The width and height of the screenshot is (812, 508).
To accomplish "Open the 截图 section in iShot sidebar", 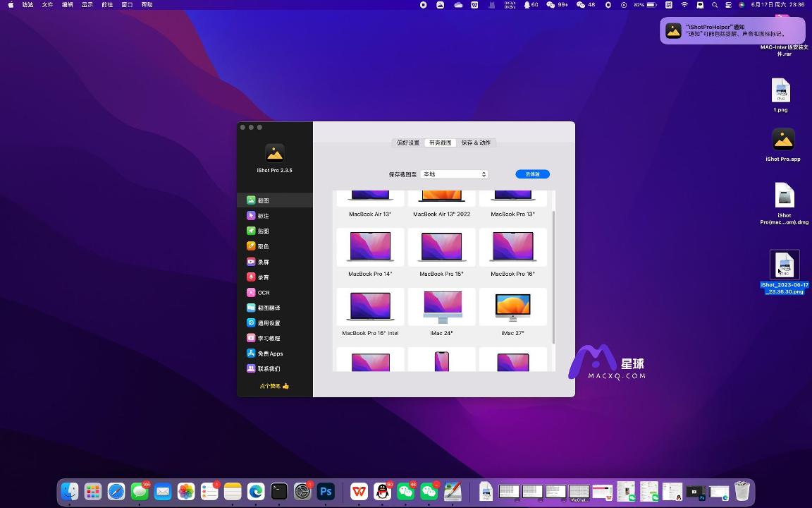I will click(274, 200).
